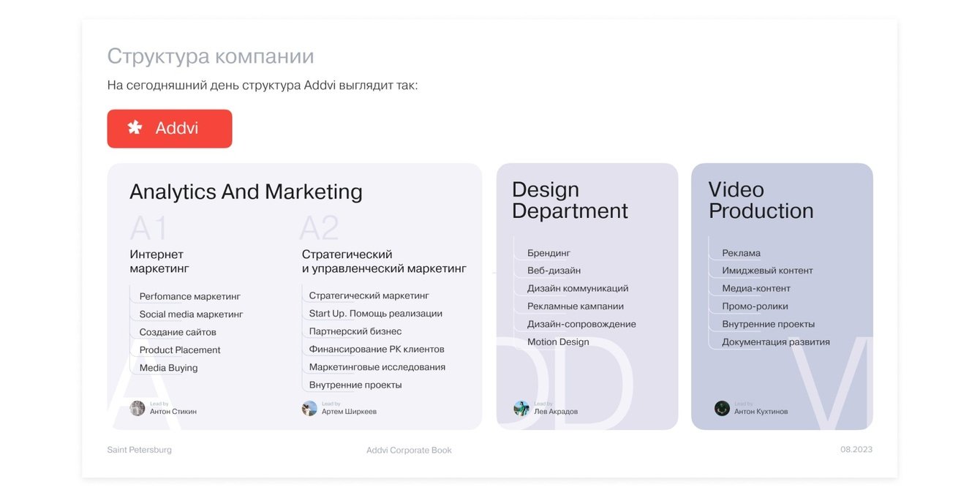Screen dimensions: 980x498
Task: Click Антон Кухтинов avatar photo
Action: tap(722, 408)
